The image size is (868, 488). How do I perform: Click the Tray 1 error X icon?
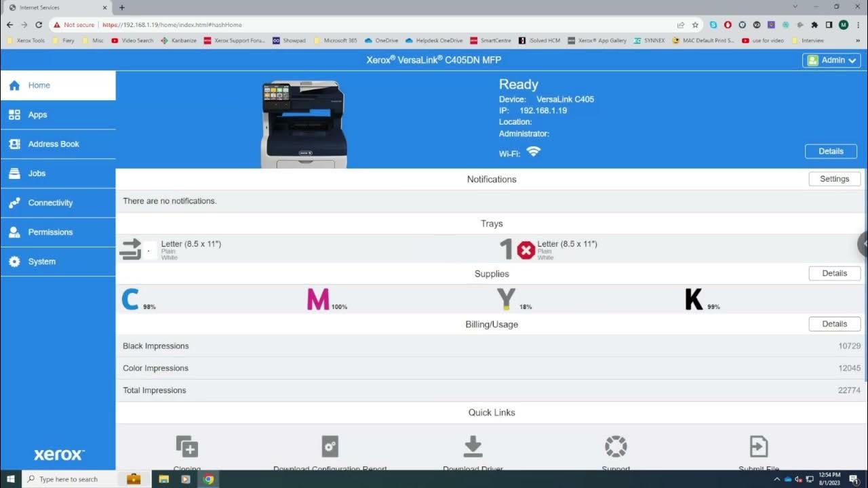pos(526,250)
